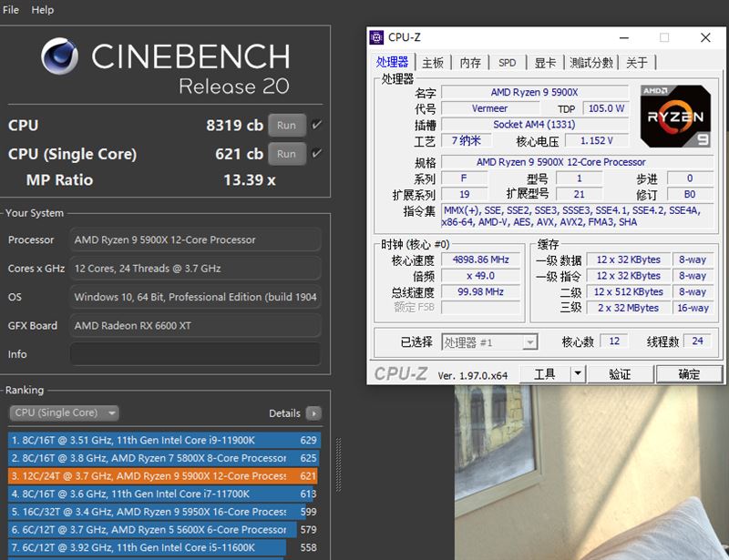Click the GFX Board field AMD Radeon RX 6600 XT
The height and width of the screenshot is (560, 729).
[195, 325]
